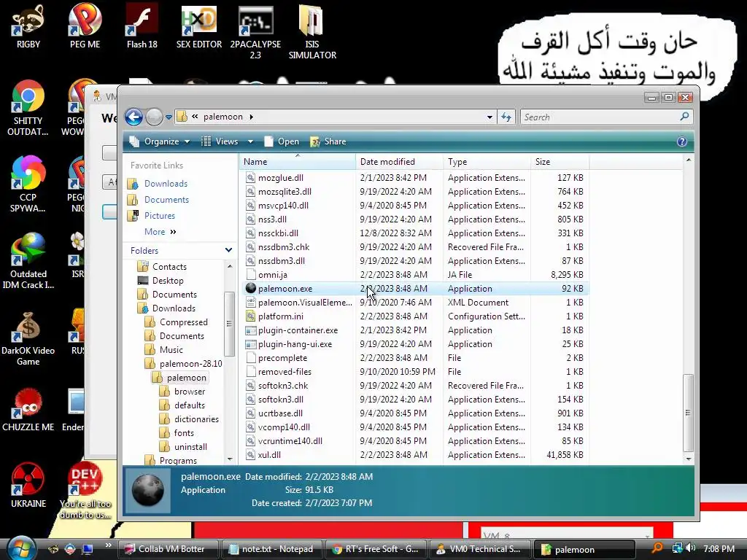Click the folder tree scrollbar thumb

point(229,324)
